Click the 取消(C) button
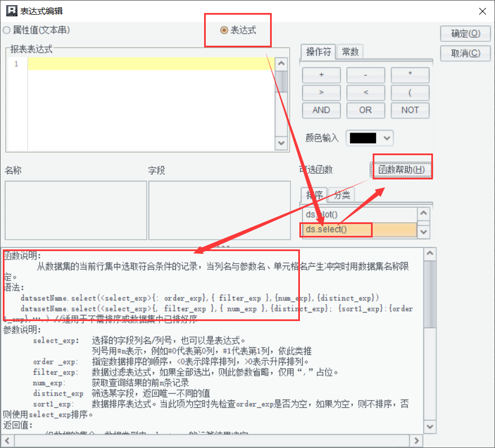The image size is (495, 448). (465, 53)
